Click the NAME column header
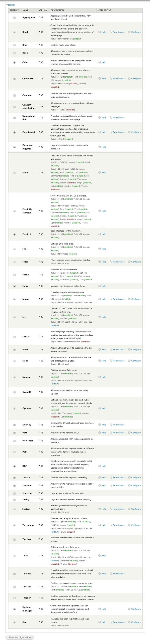Viewport: 150px width, 644px height. tap(25, 10)
